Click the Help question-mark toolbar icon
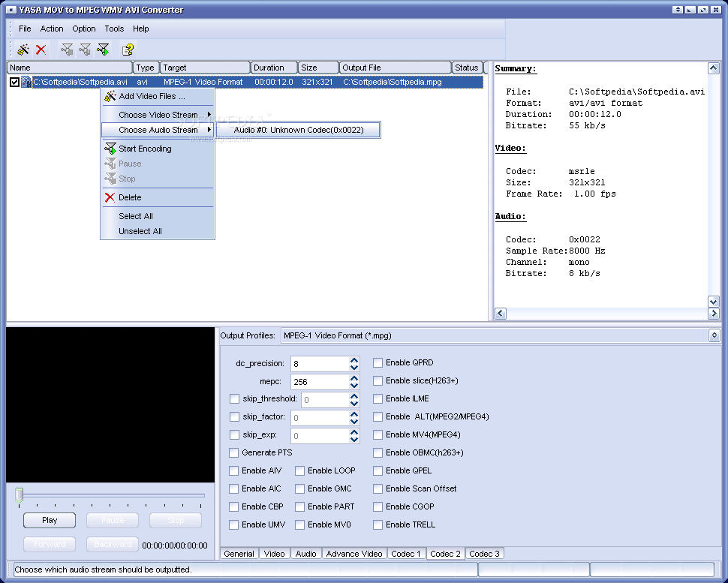The image size is (728, 583). pyautogui.click(x=128, y=50)
